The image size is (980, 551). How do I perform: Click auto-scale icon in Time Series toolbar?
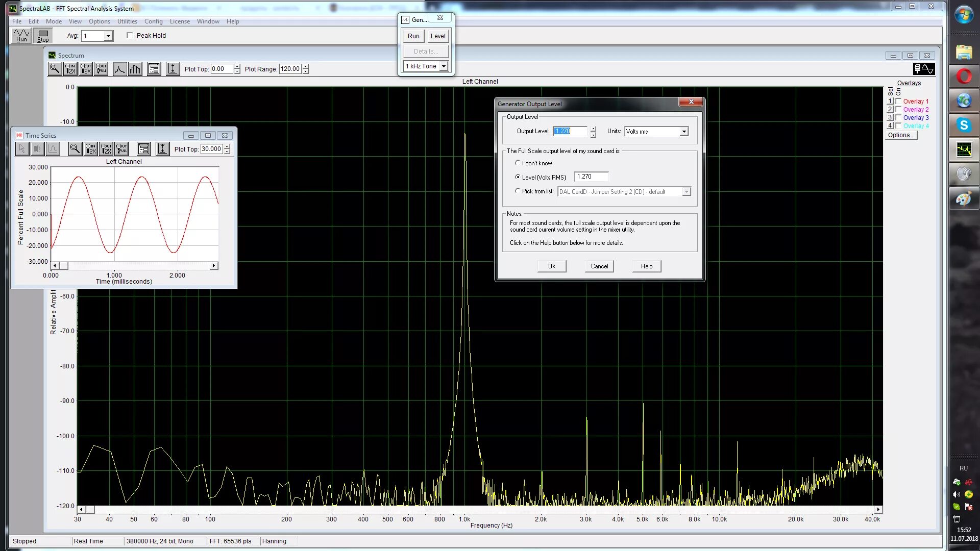162,149
